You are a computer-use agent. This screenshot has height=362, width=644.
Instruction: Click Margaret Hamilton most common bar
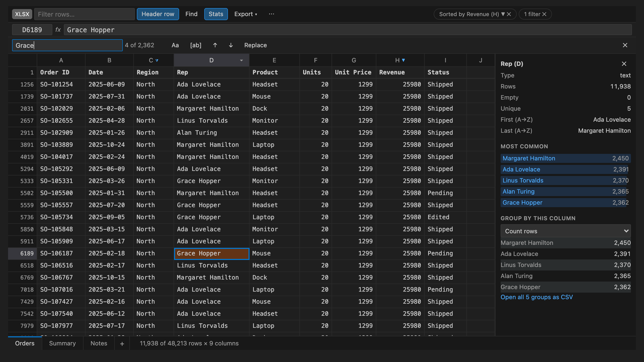pyautogui.click(x=566, y=158)
